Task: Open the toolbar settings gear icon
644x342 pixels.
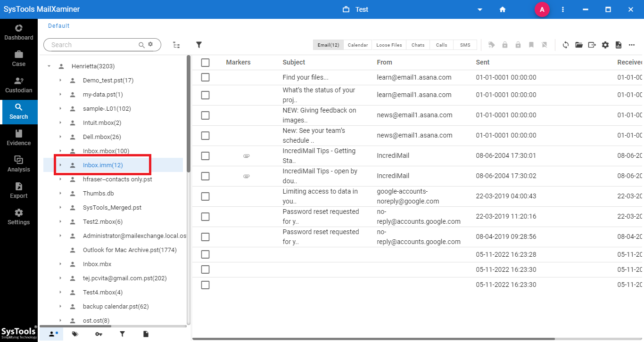Action: (x=605, y=45)
